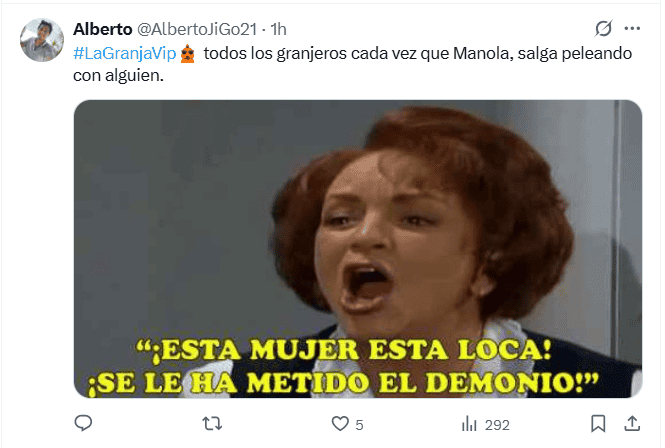
Task: Click the tweet text about Manola
Action: pyautogui.click(x=352, y=64)
